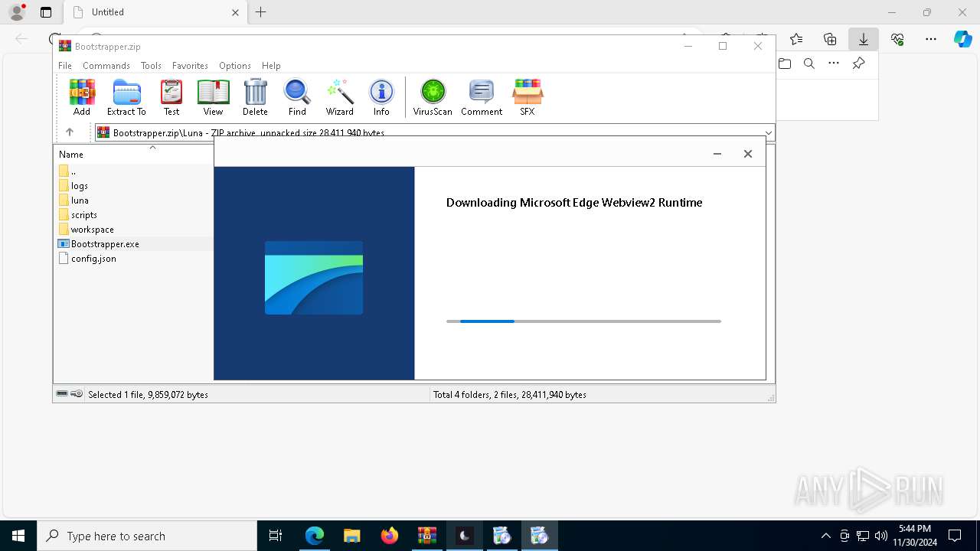Open the Favorites menu
This screenshot has width=980, height=551.
coord(190,66)
